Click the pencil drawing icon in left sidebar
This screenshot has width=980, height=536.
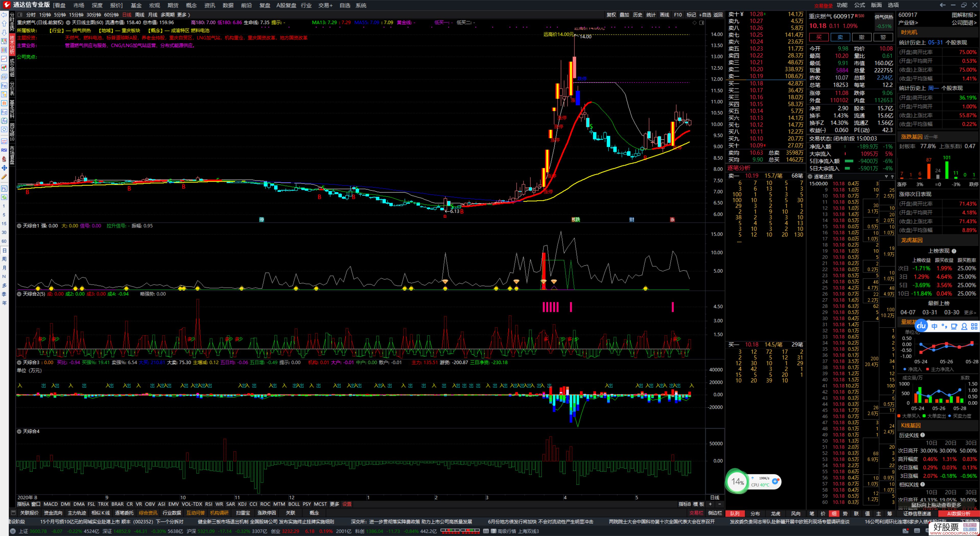point(4,177)
